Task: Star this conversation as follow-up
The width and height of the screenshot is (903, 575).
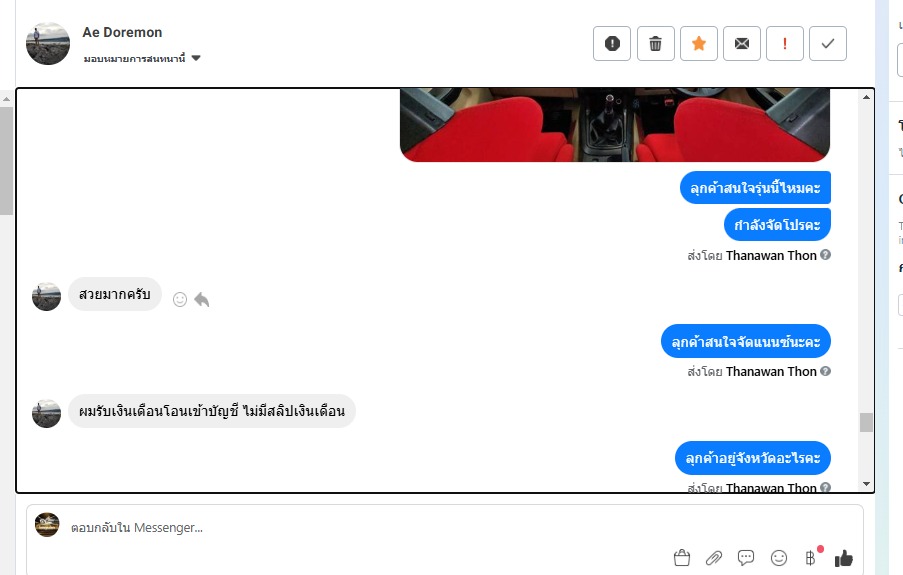Action: pyautogui.click(x=699, y=43)
